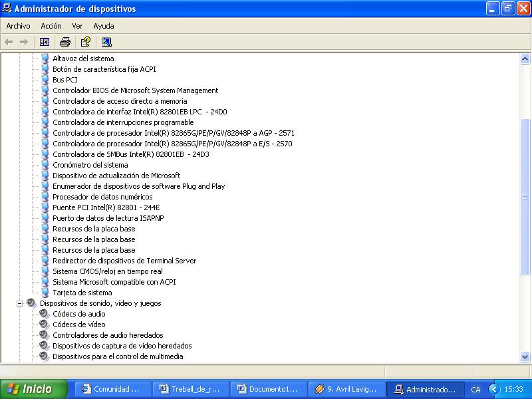Switch to the Comunidad taskbar window
Screen dimensions: 532x399
(x=113, y=389)
